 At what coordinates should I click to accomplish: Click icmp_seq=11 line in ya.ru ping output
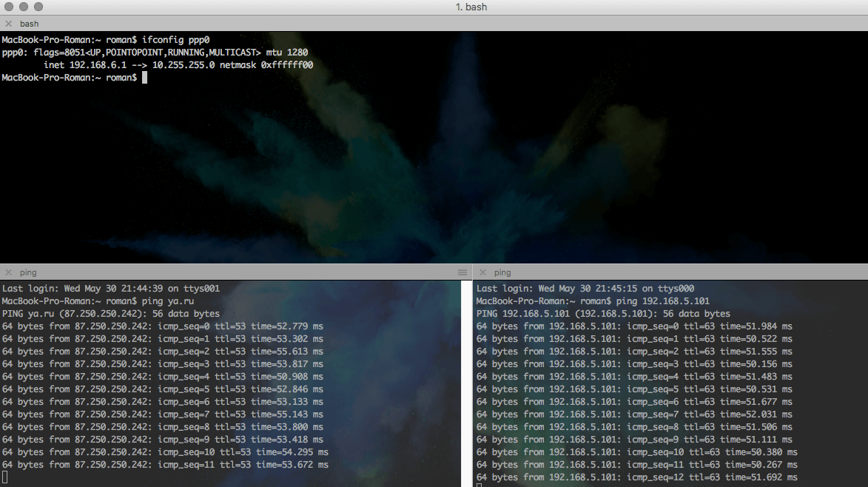coord(165,465)
